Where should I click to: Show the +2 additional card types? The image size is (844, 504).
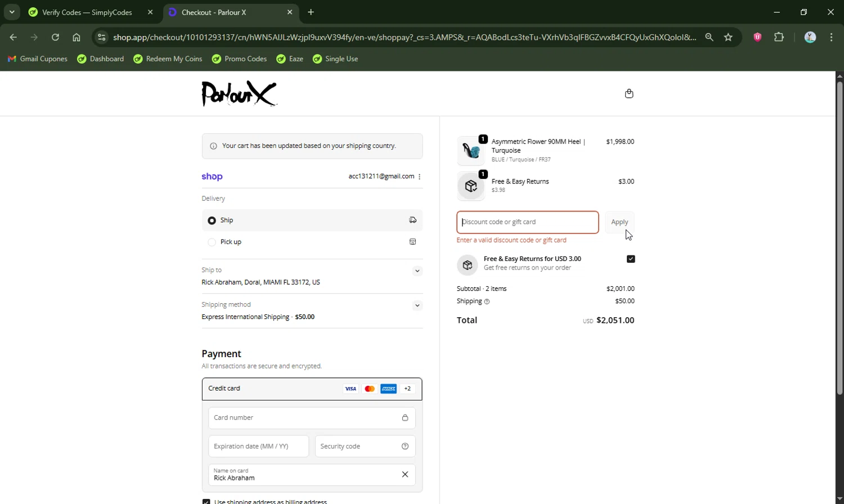pos(407,389)
